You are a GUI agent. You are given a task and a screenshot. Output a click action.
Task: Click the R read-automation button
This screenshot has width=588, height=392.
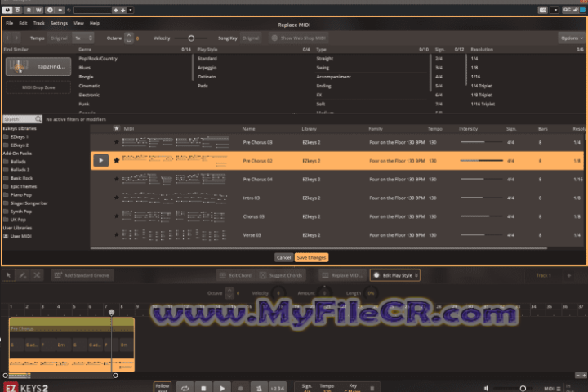coord(29,10)
